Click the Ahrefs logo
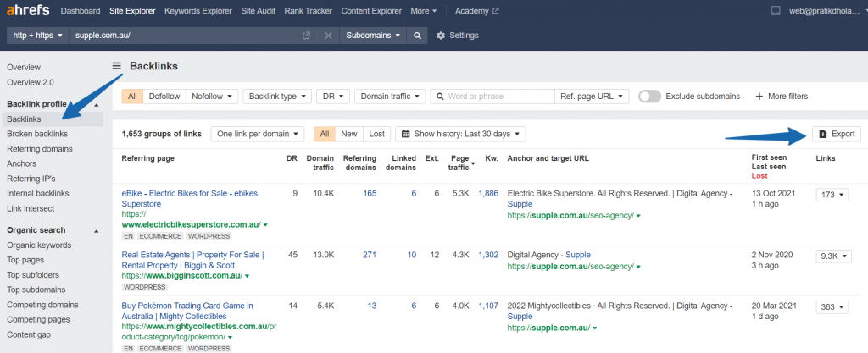868x353 pixels. pyautogui.click(x=28, y=10)
